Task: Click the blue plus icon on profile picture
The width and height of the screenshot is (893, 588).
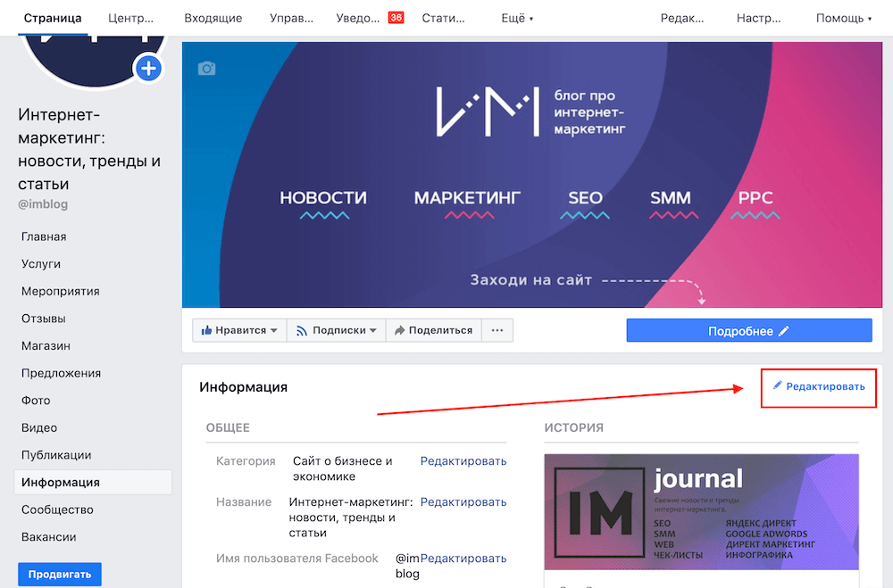Action: [148, 69]
